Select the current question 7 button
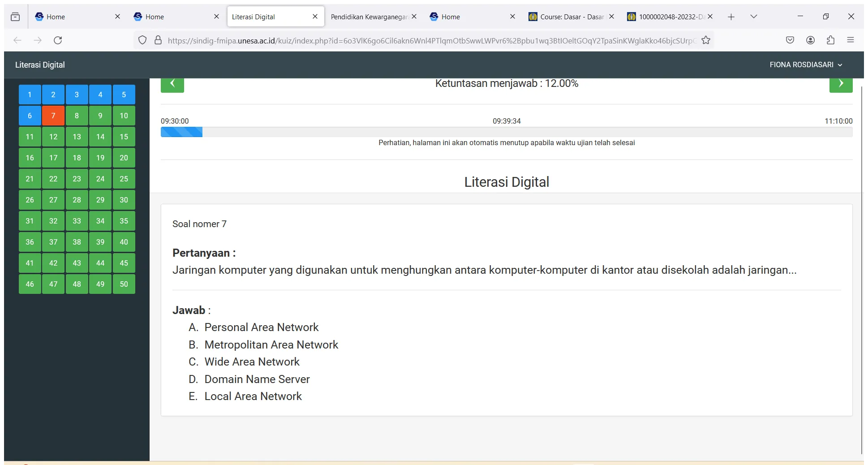The image size is (868, 465). 53,116
